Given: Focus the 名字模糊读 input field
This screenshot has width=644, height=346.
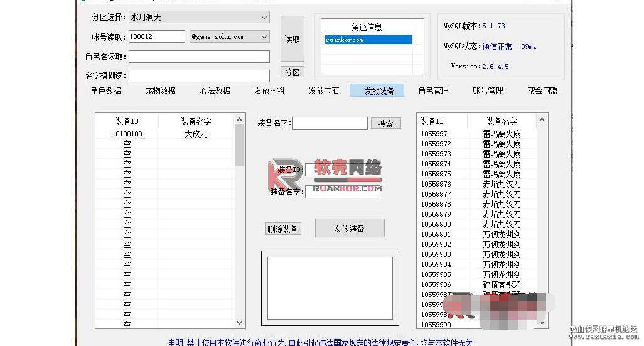Looking at the screenshot, I should [199, 75].
